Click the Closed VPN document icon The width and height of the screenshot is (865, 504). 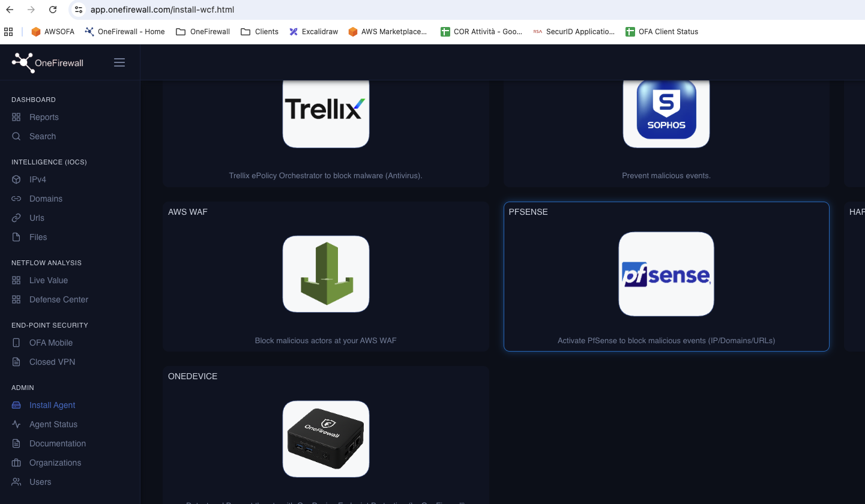point(16,362)
